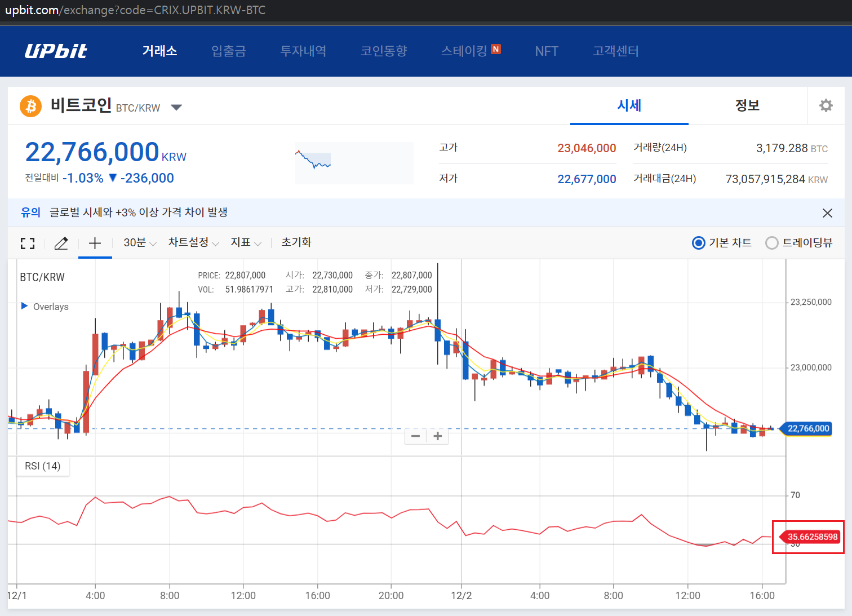Open the 입출금 menu

pyautogui.click(x=229, y=51)
